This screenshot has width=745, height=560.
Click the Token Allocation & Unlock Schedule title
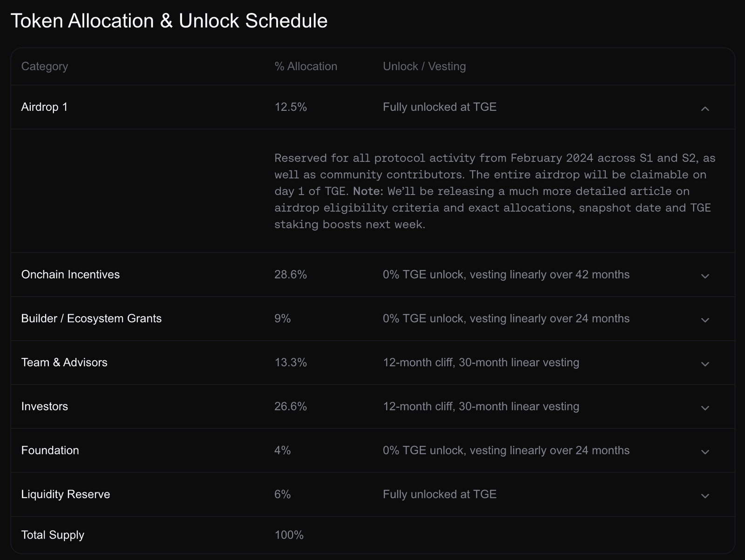pyautogui.click(x=169, y=20)
